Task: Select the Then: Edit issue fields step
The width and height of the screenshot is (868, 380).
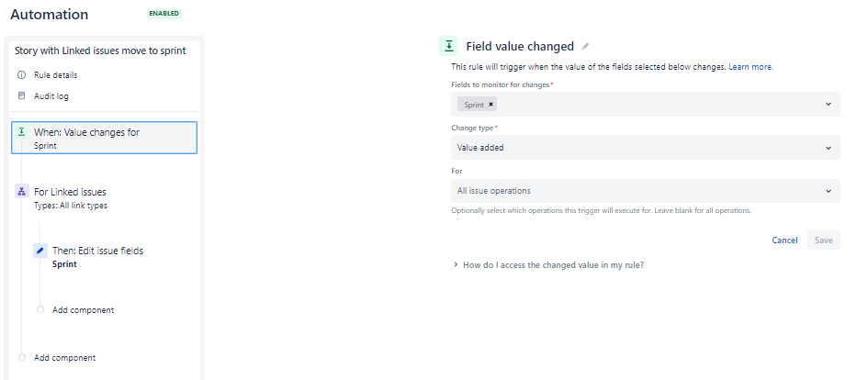Action: tap(114, 257)
